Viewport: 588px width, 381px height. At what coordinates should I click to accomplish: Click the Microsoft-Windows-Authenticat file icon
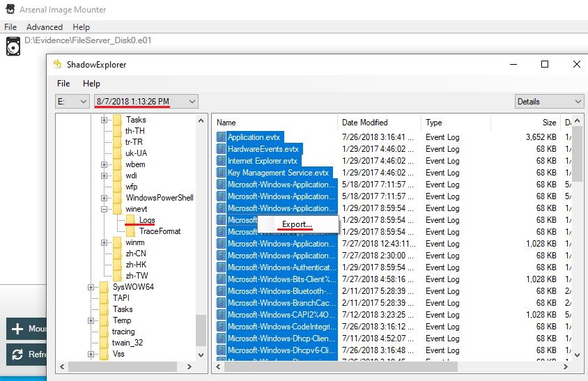click(x=222, y=267)
